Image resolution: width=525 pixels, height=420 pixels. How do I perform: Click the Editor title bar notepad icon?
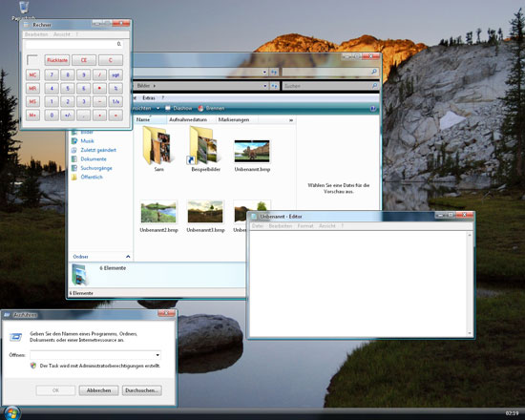(x=254, y=217)
